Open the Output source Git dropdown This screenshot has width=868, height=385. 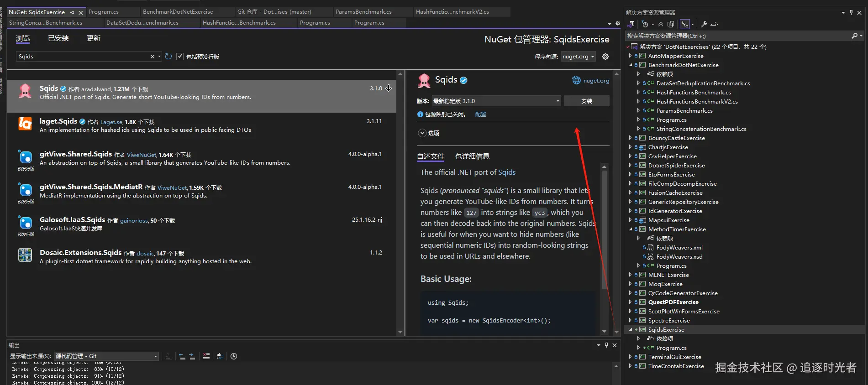coord(106,356)
